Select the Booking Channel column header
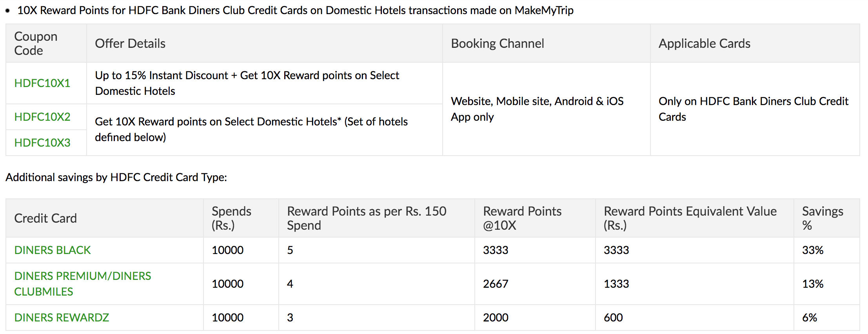This screenshot has height=334, width=868. 498,44
